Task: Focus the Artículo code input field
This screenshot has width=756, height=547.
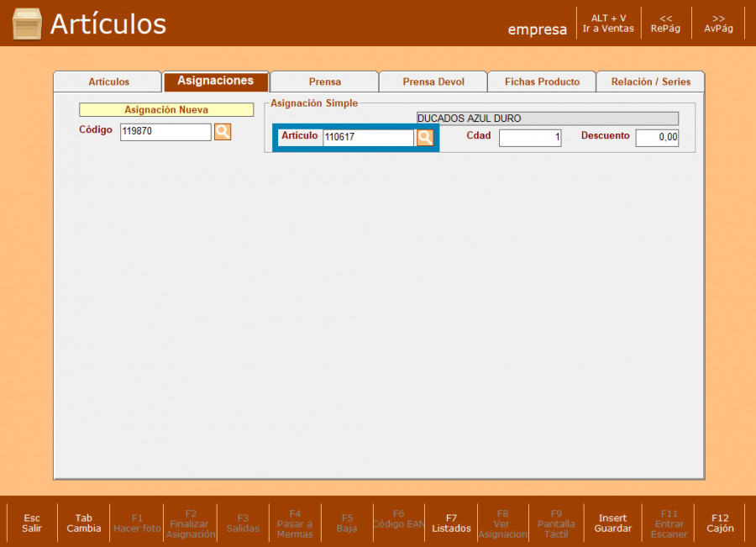Action: click(368, 138)
